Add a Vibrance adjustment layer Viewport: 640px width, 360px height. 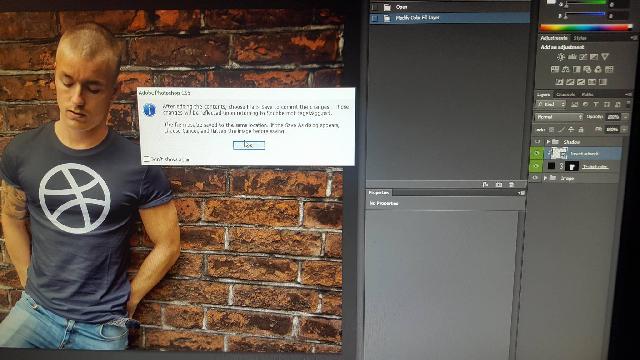605,57
